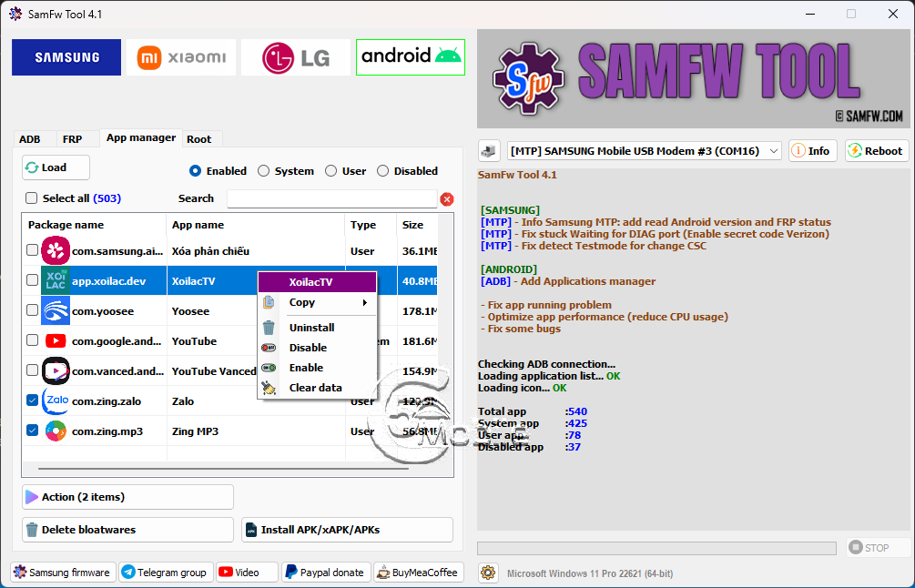
Task: Click the Yoosee app icon
Action: (56, 311)
